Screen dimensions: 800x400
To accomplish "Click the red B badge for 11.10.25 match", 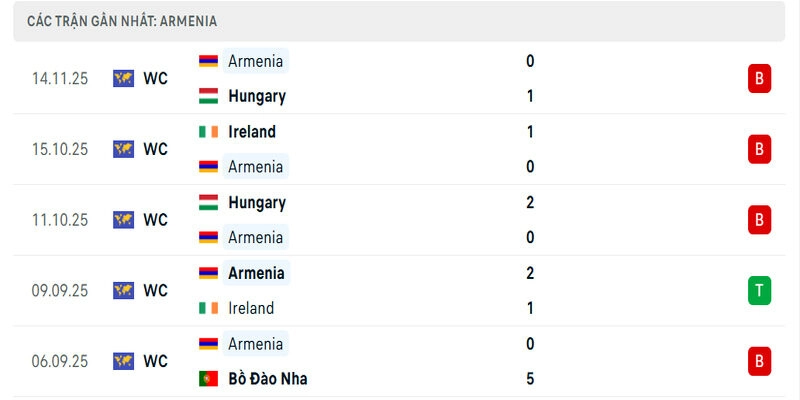I will click(759, 219).
